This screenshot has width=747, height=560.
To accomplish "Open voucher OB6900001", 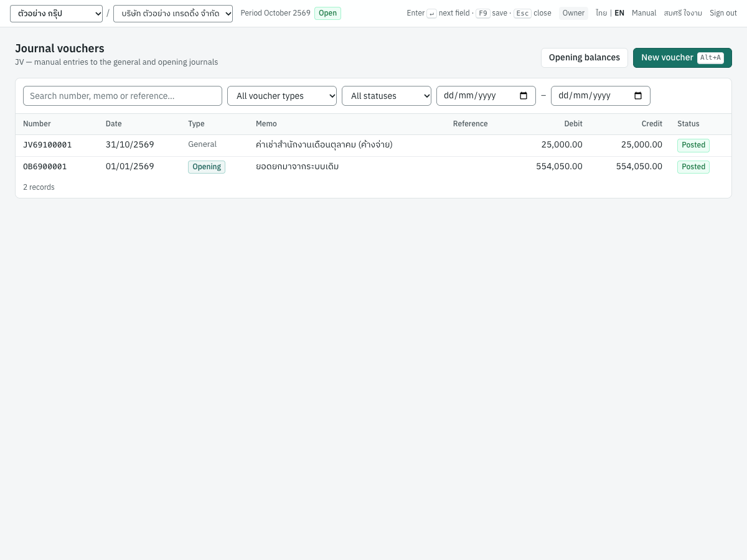I will (45, 167).
